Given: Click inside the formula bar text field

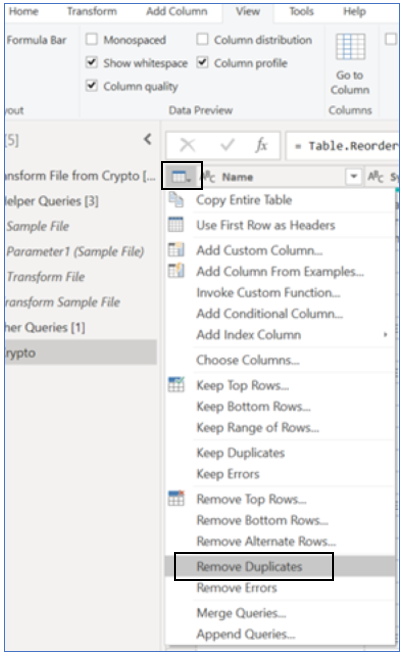Looking at the screenshot, I should coord(342,146).
